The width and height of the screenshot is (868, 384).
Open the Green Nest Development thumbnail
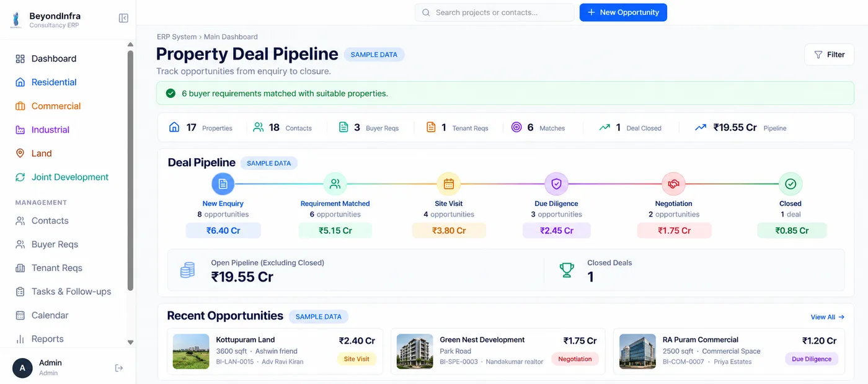415,351
